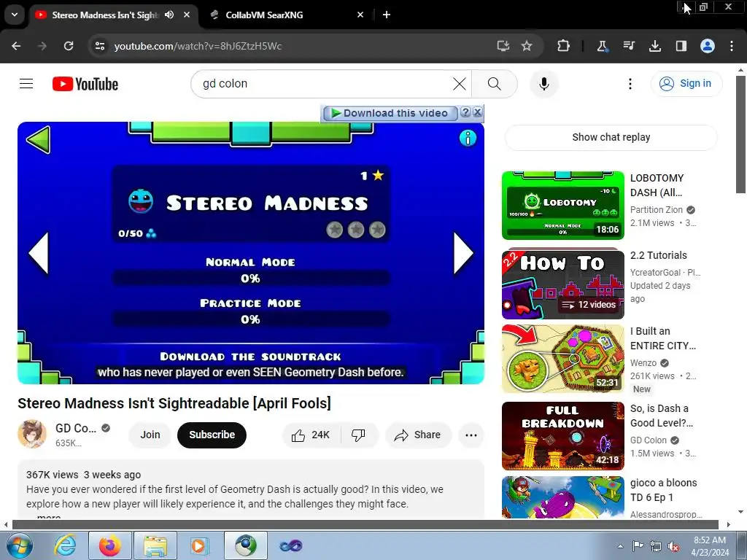
Task: Close the Download this video bar
Action: (x=477, y=112)
